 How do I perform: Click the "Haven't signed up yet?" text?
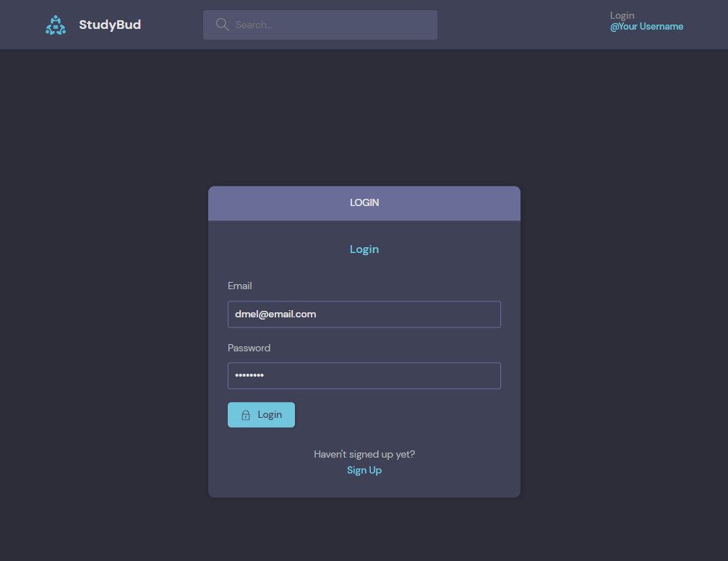[x=364, y=455]
